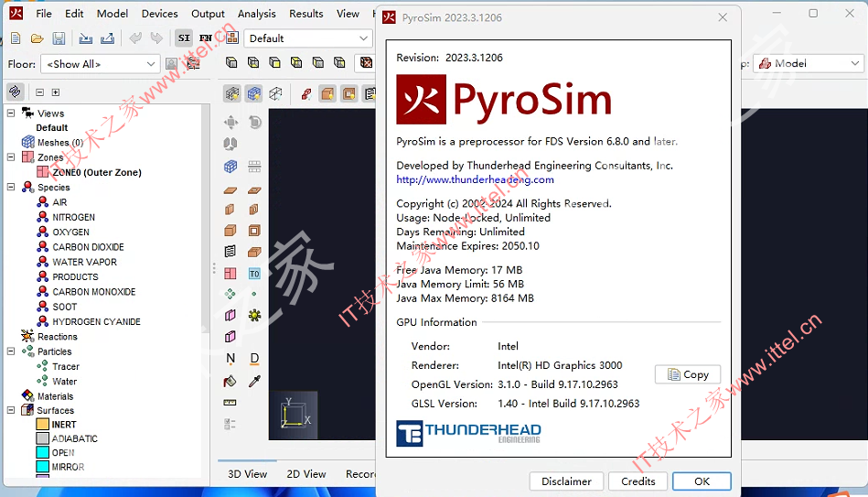The height and width of the screenshot is (497, 868).
Task: Click the Credits button
Action: 638,481
